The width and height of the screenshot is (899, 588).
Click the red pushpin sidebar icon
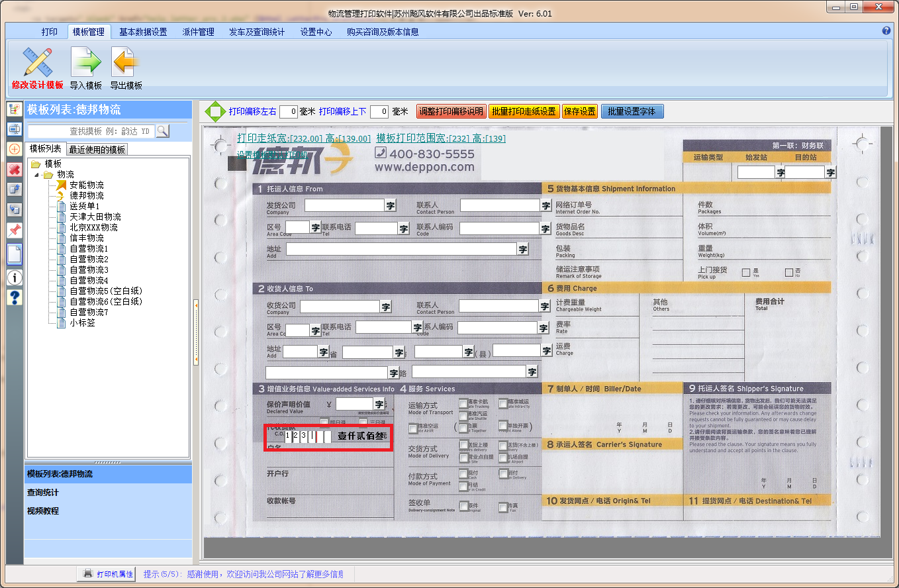click(15, 230)
